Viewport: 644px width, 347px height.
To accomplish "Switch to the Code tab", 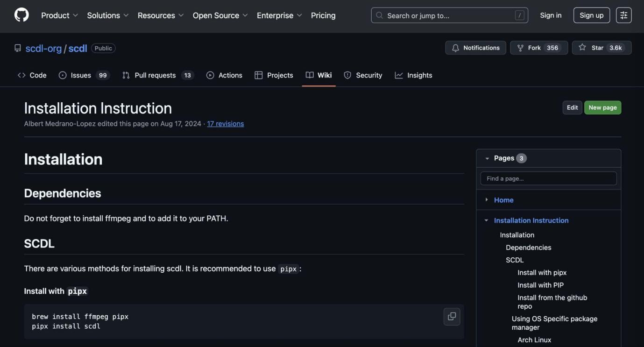I will click(32, 75).
